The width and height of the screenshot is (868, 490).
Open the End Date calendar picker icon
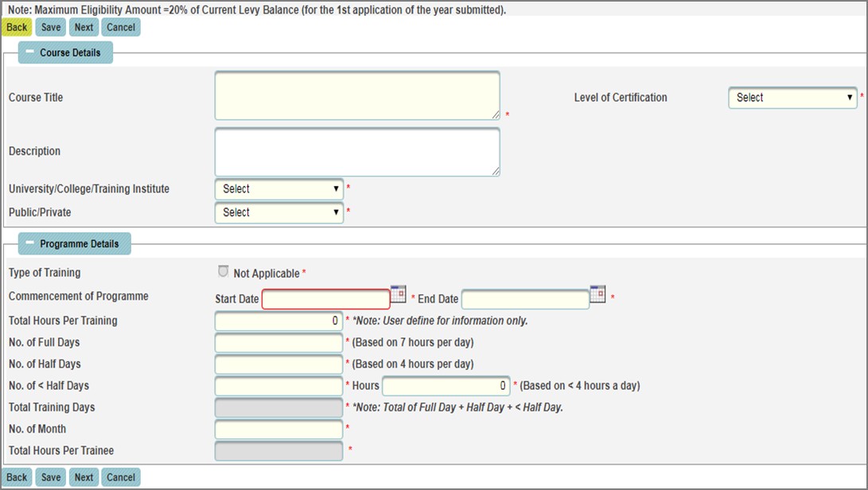[597, 294]
